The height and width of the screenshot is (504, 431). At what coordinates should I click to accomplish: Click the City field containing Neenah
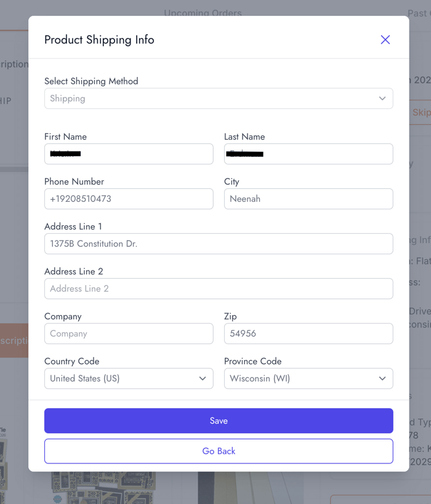(x=308, y=199)
